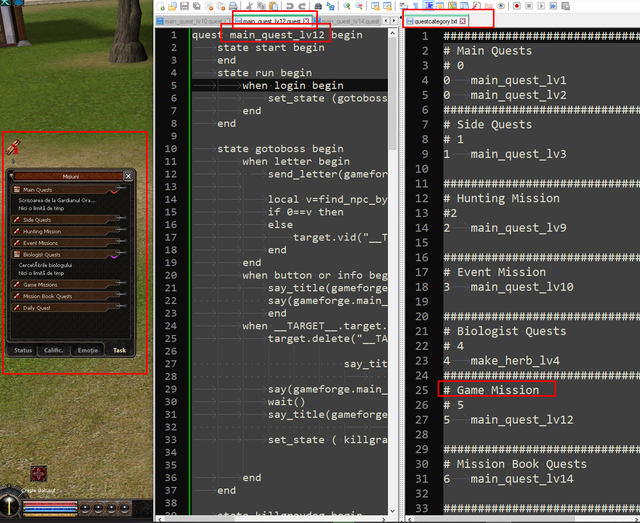
Task: Click the left editor vertical scrollbar thumb
Action: [393, 94]
